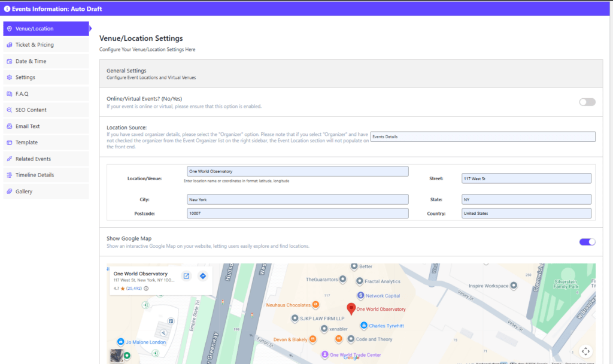Select the SEO Content tab
The height and width of the screenshot is (364, 613).
coord(46,110)
